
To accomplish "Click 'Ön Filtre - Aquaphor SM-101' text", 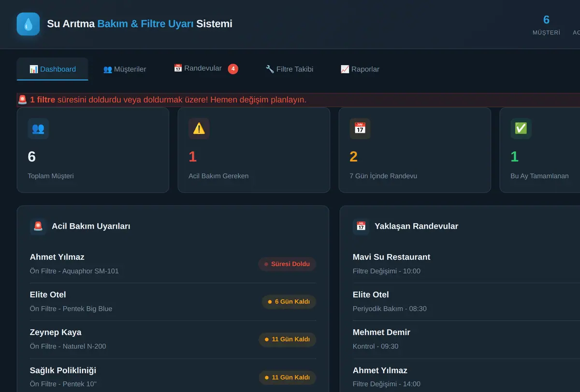I will 74,271.
